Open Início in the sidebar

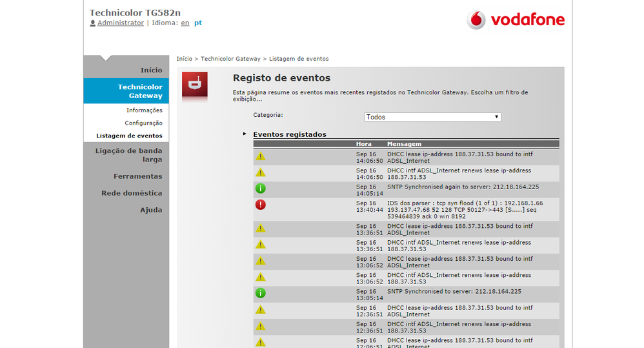click(x=151, y=70)
